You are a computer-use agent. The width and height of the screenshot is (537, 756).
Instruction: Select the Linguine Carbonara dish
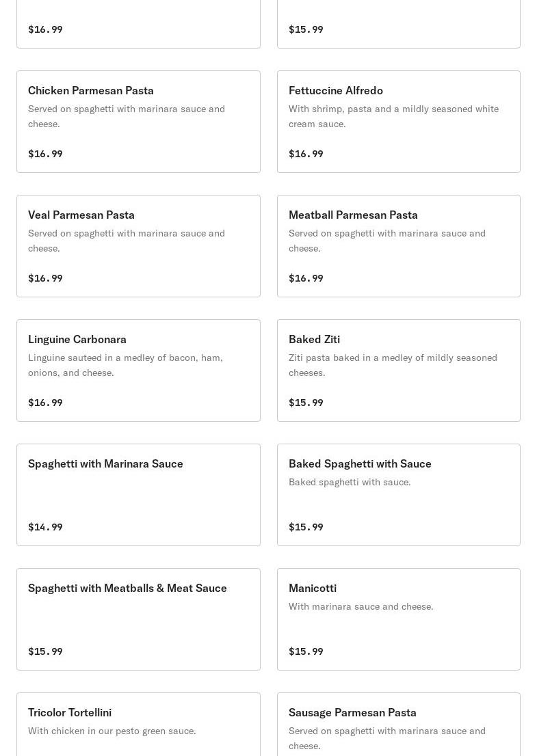click(x=77, y=339)
